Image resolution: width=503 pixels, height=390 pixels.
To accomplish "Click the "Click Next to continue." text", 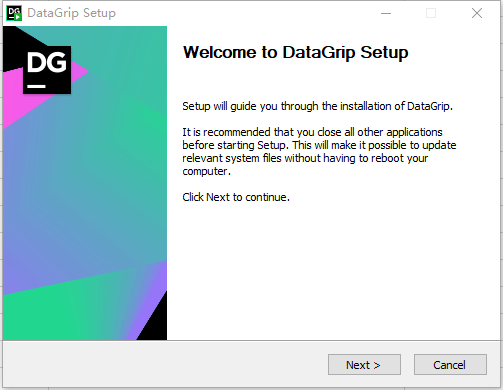I will point(236,197).
